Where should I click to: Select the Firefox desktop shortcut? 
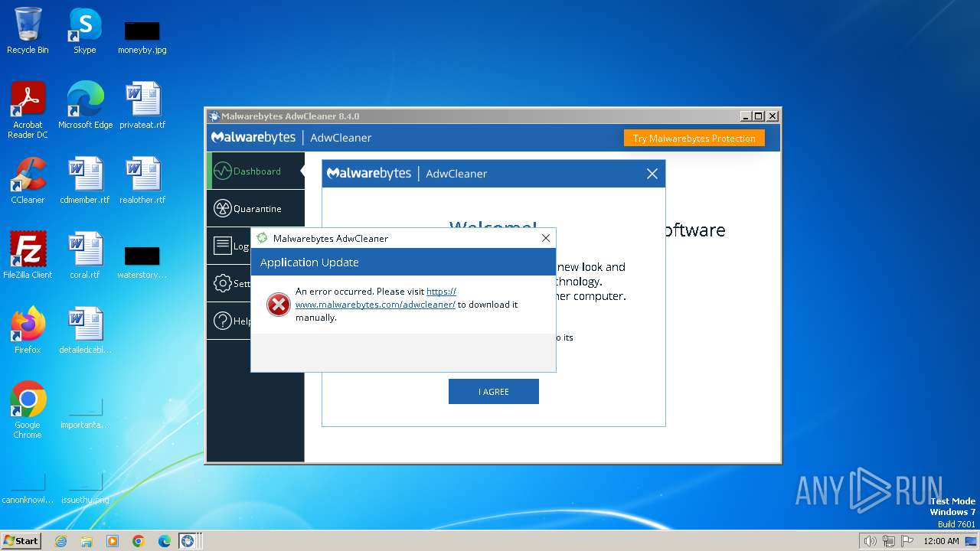click(x=28, y=331)
